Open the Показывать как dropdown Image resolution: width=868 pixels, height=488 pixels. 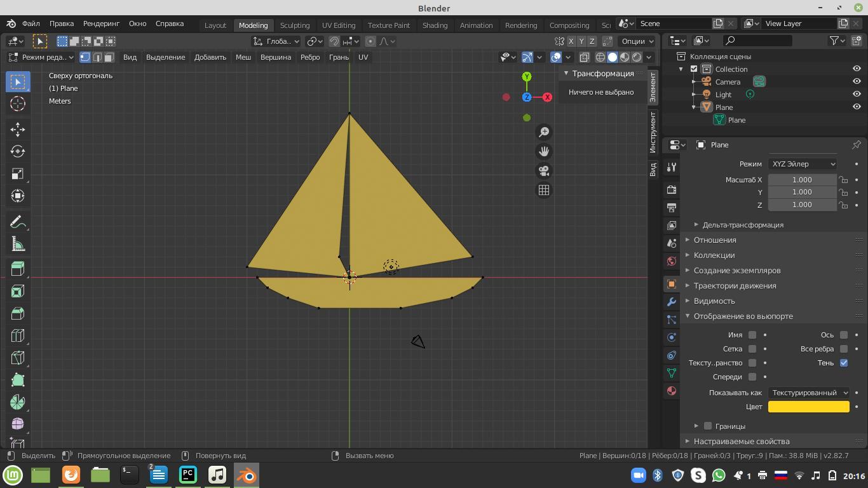point(808,393)
